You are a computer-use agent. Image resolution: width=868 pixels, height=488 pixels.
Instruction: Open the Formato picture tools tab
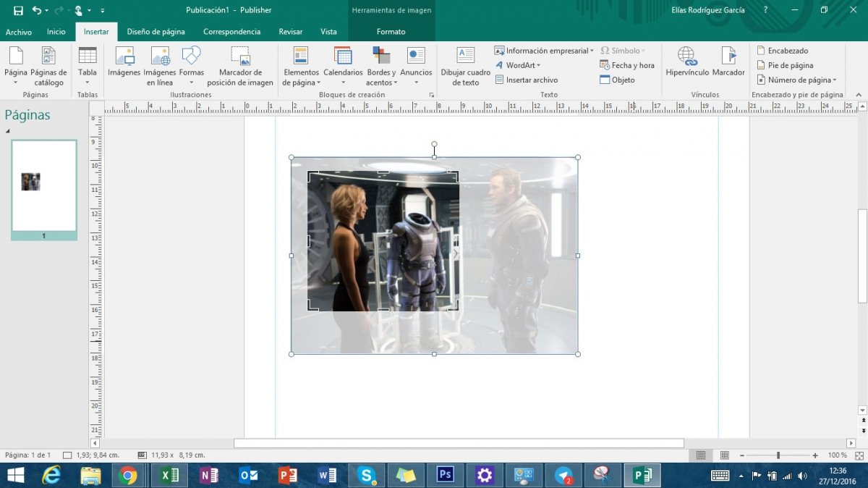click(391, 32)
